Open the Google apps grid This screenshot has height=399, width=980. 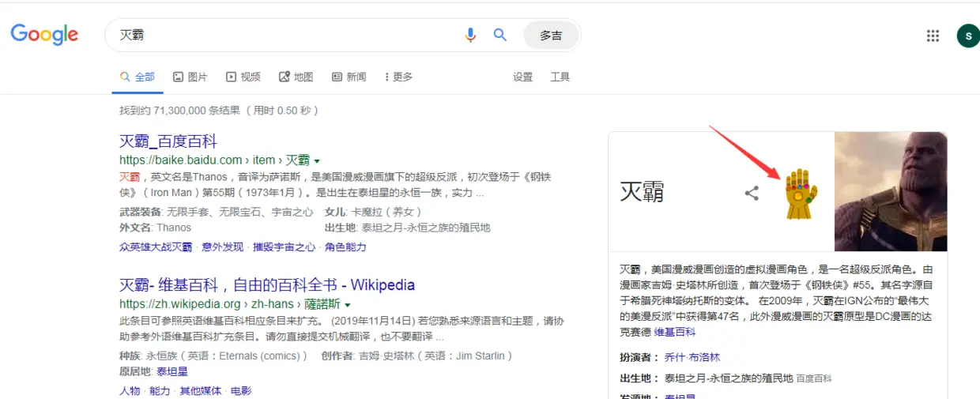point(933,36)
